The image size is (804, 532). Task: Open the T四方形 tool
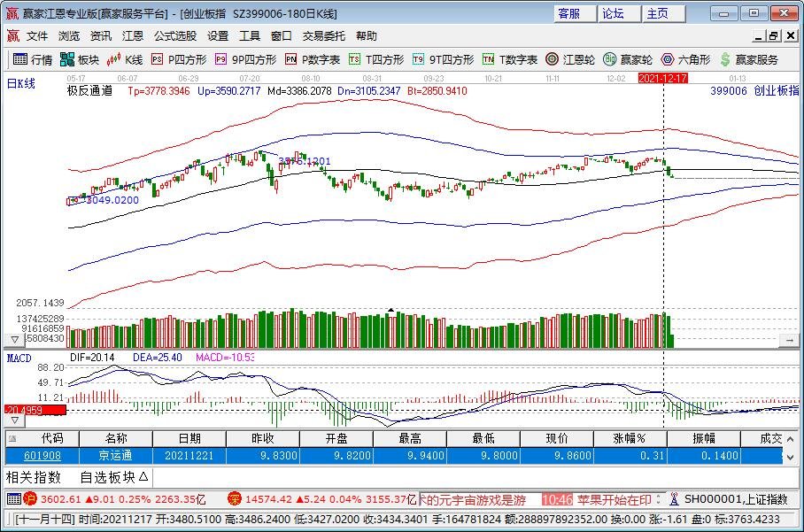tap(376, 59)
